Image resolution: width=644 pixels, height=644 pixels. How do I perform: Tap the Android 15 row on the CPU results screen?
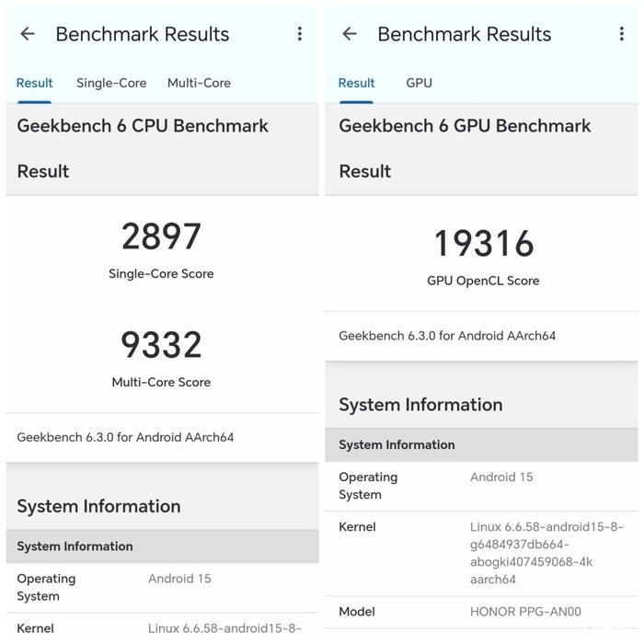pos(161,587)
